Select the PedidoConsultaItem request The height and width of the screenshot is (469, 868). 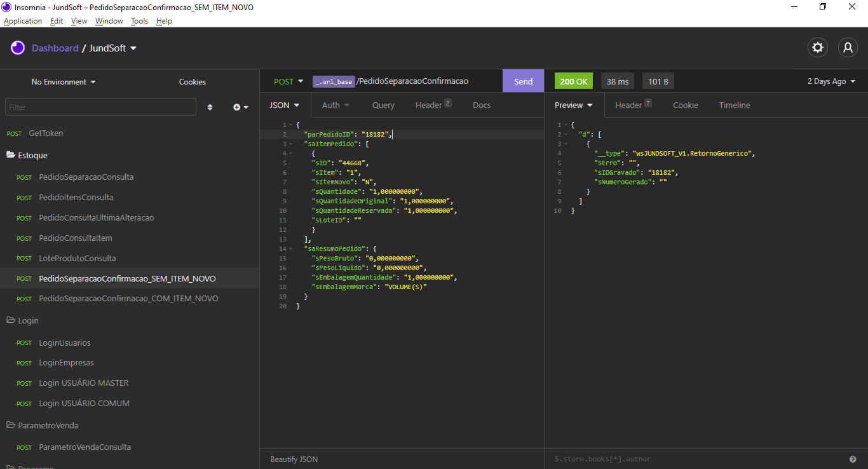coord(130,238)
